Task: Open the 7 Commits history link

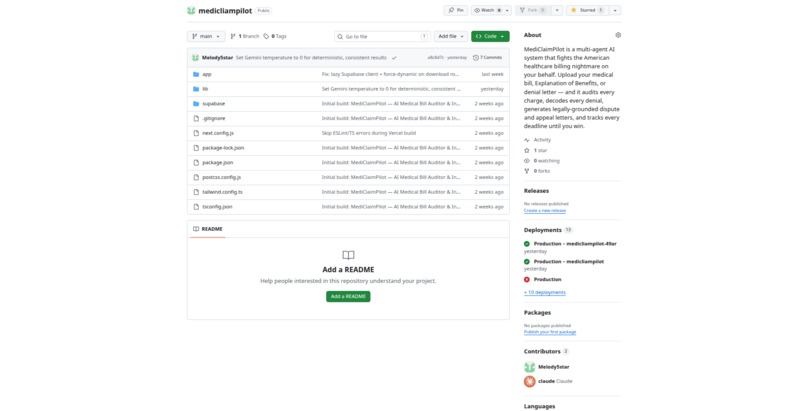Action: (487, 58)
